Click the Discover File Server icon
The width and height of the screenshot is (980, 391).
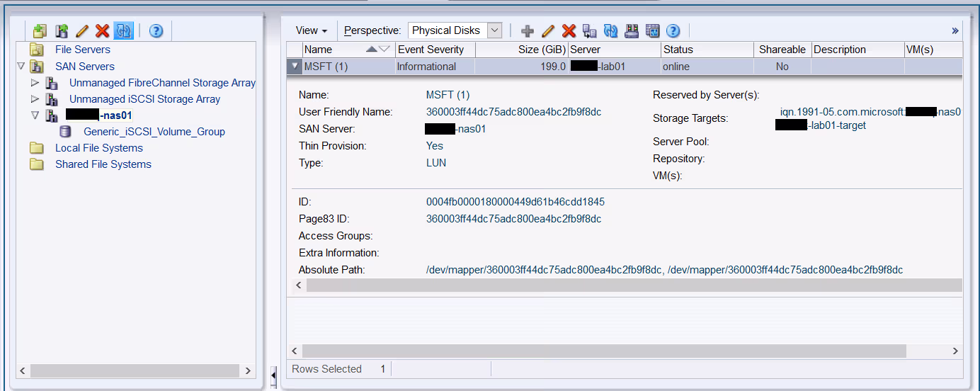[40, 30]
